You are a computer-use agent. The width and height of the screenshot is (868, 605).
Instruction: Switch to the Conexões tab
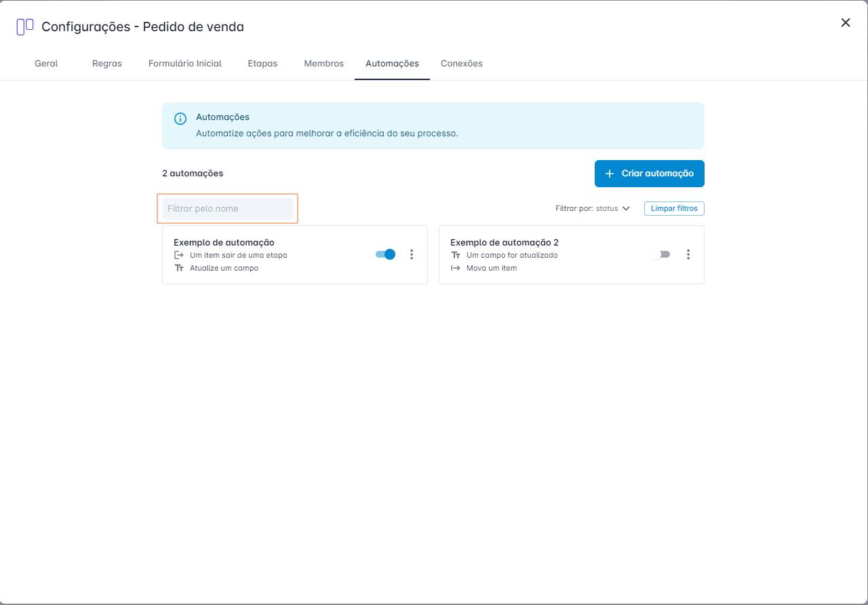tap(462, 63)
